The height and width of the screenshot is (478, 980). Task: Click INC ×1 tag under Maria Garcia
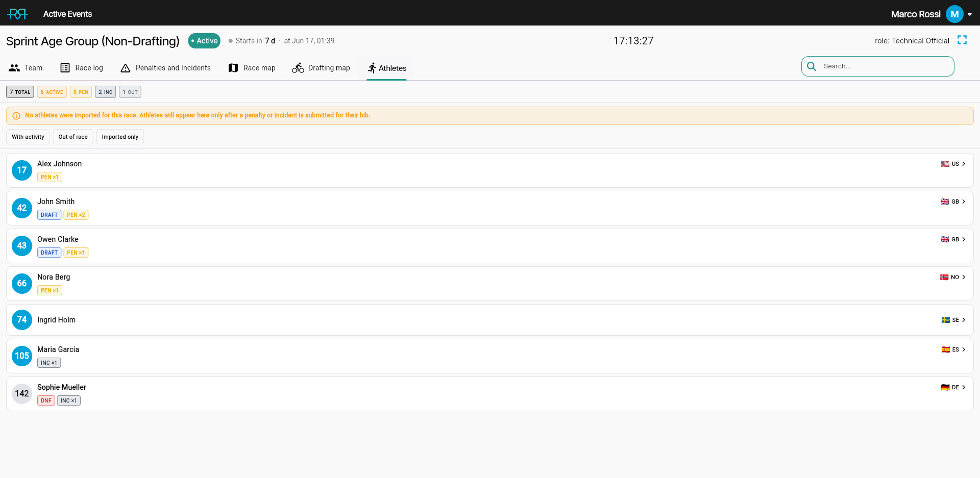point(49,363)
